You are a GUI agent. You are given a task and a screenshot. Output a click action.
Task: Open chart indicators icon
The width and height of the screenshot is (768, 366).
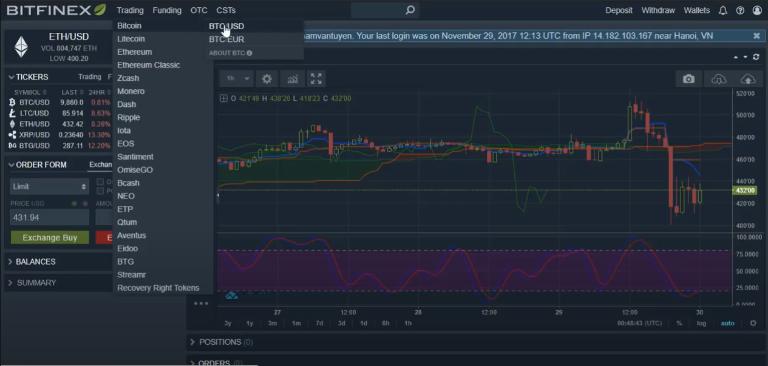pyautogui.click(x=292, y=78)
